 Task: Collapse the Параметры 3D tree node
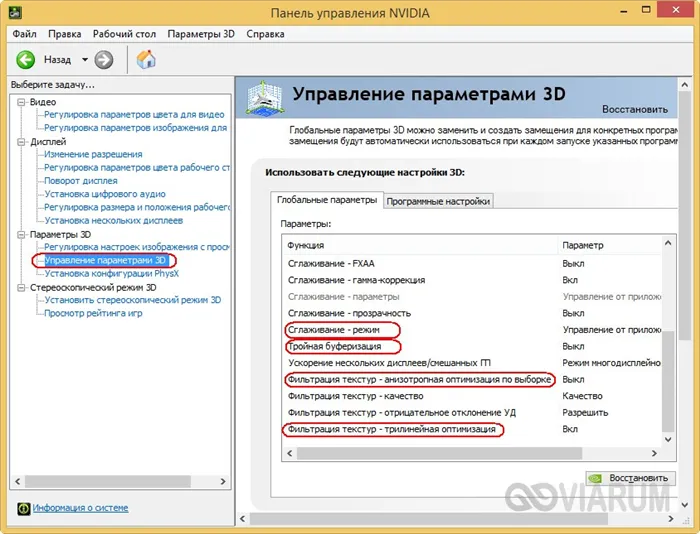(x=21, y=235)
